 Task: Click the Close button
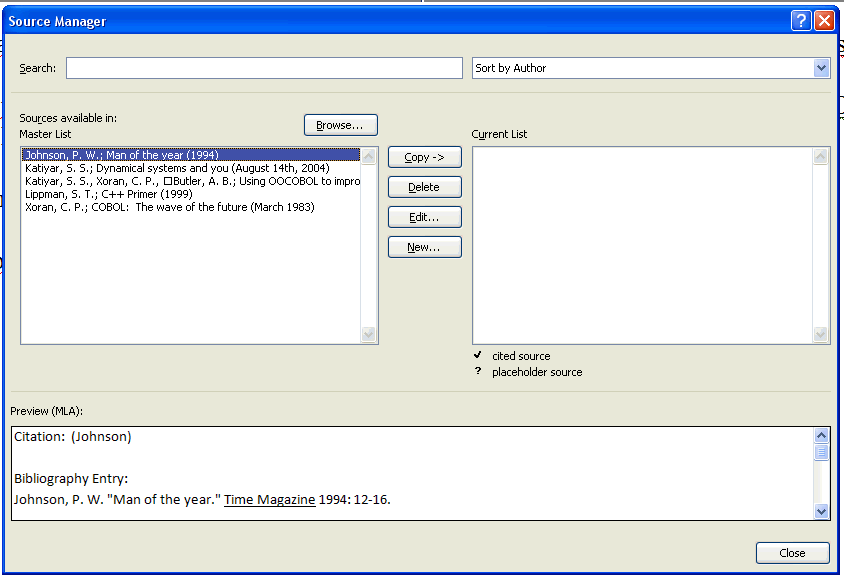click(x=792, y=553)
